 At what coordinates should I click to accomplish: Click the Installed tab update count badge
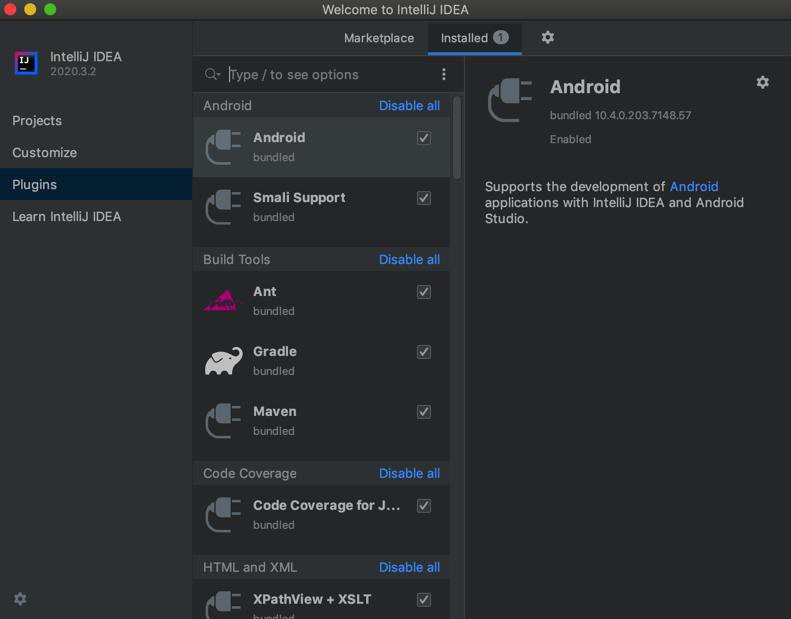[x=500, y=37]
